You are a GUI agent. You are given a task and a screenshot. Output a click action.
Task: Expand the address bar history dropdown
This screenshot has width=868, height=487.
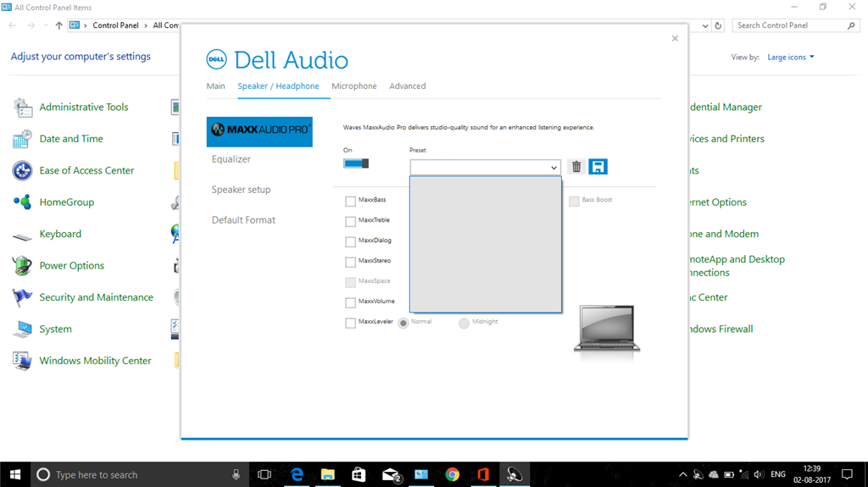pos(704,25)
